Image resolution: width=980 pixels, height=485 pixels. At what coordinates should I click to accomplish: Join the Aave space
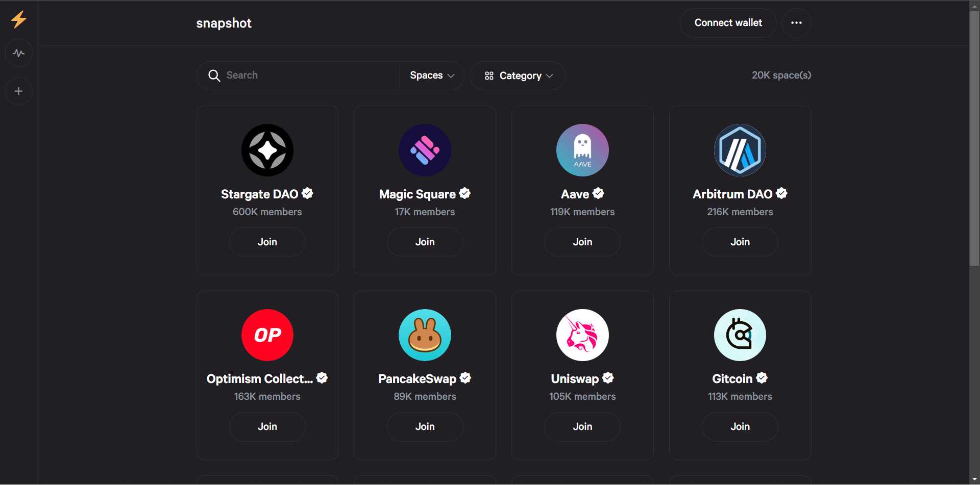[x=582, y=242]
